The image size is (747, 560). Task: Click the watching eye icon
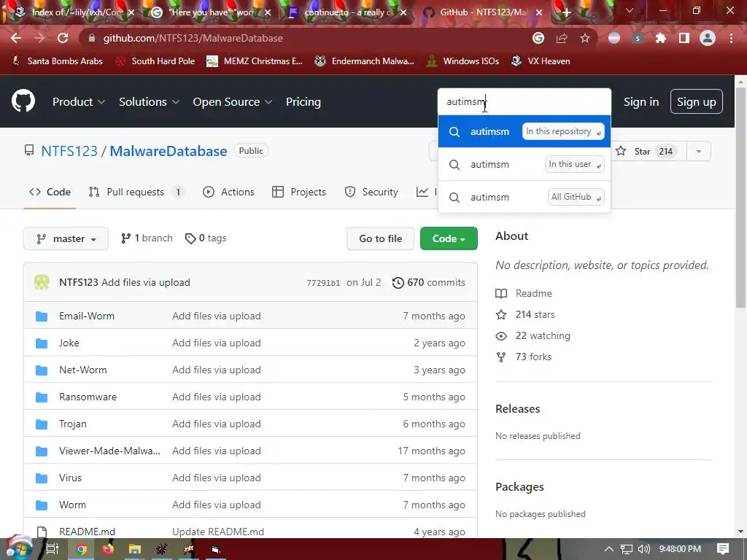point(501,335)
